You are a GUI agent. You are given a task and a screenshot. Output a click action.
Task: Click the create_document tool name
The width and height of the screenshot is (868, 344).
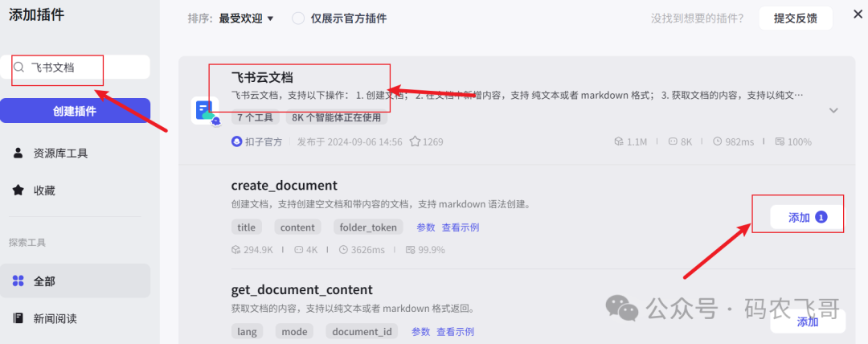tap(284, 185)
